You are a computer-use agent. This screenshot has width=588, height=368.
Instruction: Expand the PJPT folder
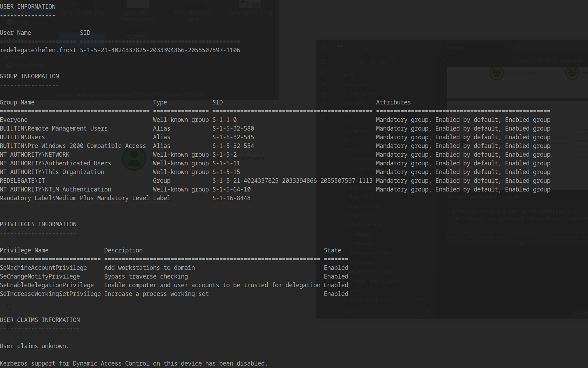point(349,75)
